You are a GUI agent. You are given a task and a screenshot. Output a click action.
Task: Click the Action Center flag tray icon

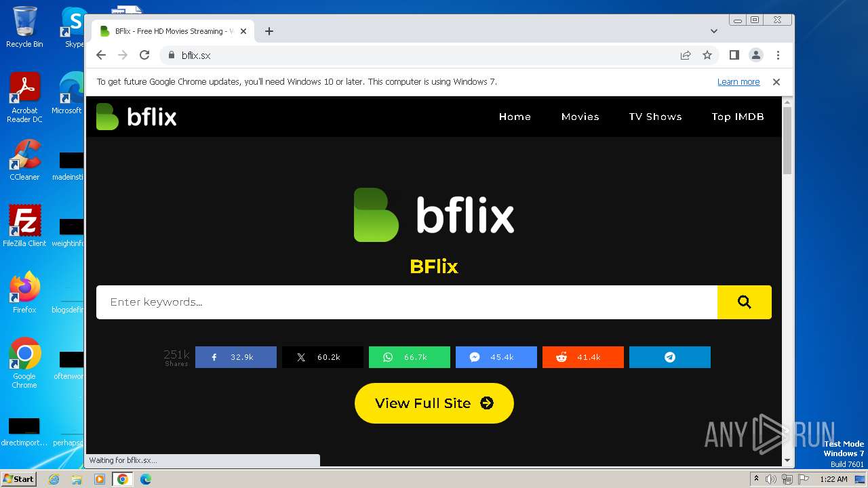click(x=804, y=479)
